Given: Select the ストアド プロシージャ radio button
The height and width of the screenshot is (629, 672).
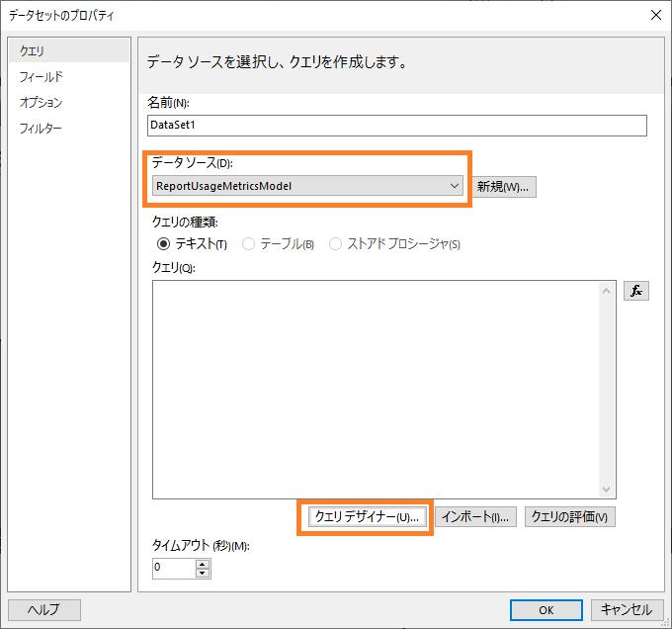Looking at the screenshot, I should 335,244.
